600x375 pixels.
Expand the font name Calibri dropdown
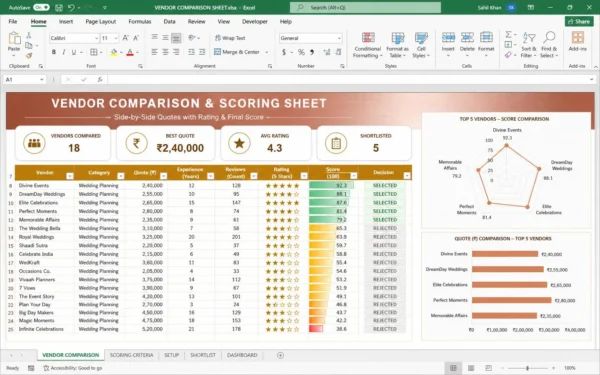(96, 38)
